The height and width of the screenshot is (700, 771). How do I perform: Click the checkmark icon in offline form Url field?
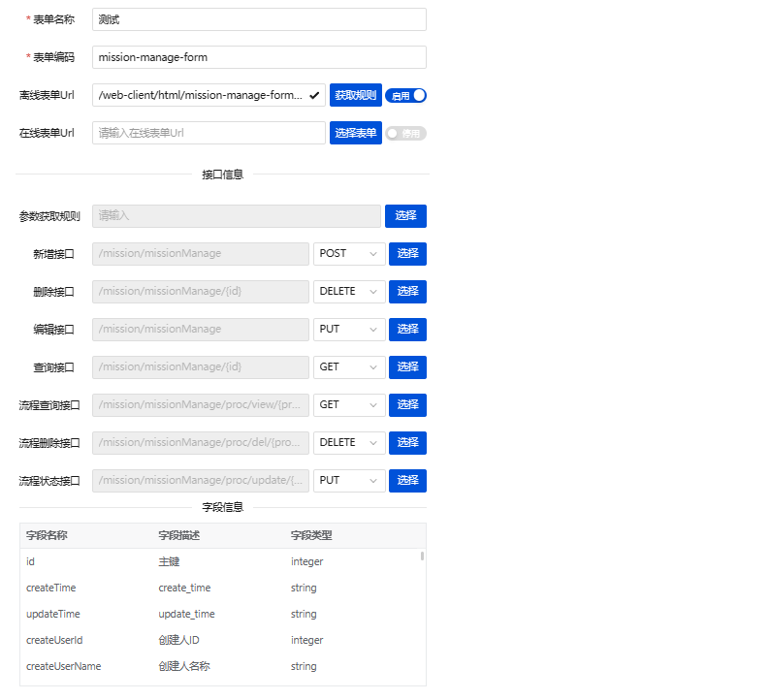coord(314,95)
